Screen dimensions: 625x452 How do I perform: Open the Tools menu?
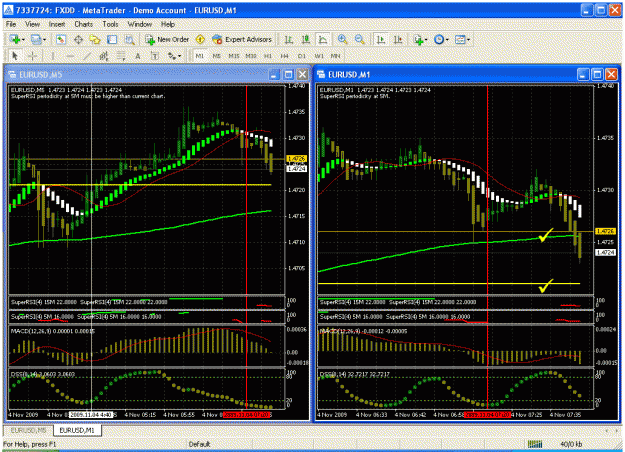tap(110, 24)
